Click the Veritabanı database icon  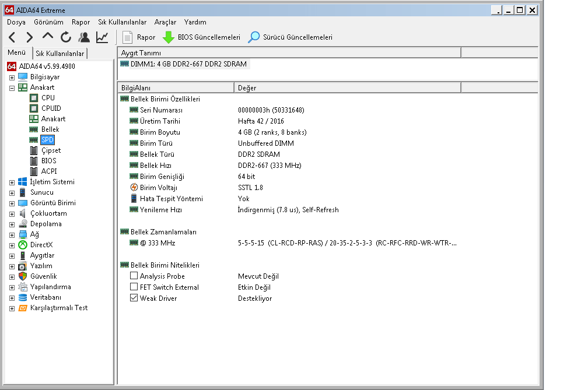click(23, 297)
